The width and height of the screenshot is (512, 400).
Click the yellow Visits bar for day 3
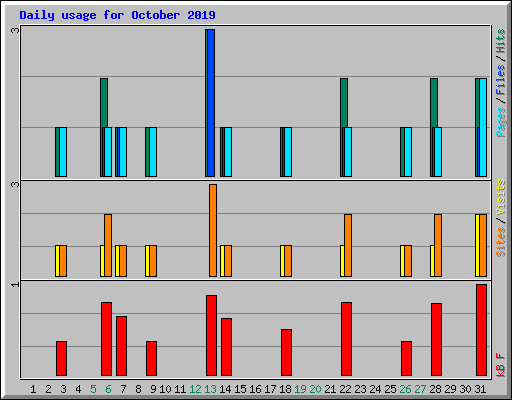(57, 261)
